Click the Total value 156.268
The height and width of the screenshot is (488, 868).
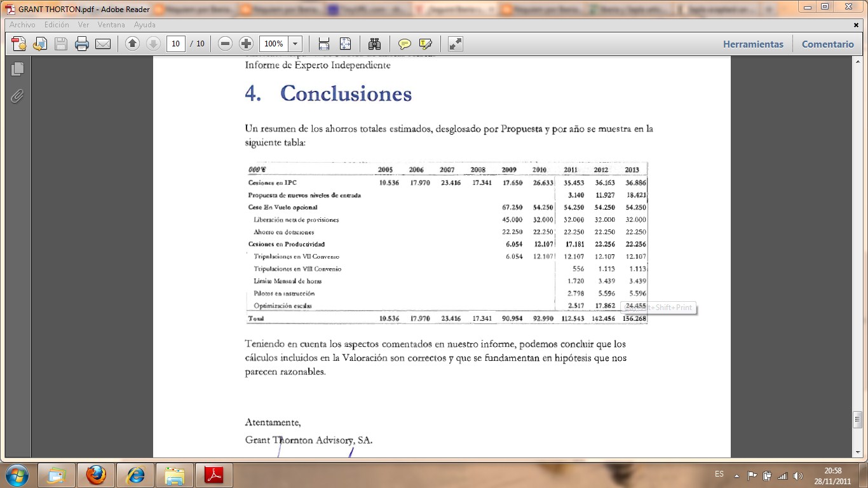pos(635,318)
